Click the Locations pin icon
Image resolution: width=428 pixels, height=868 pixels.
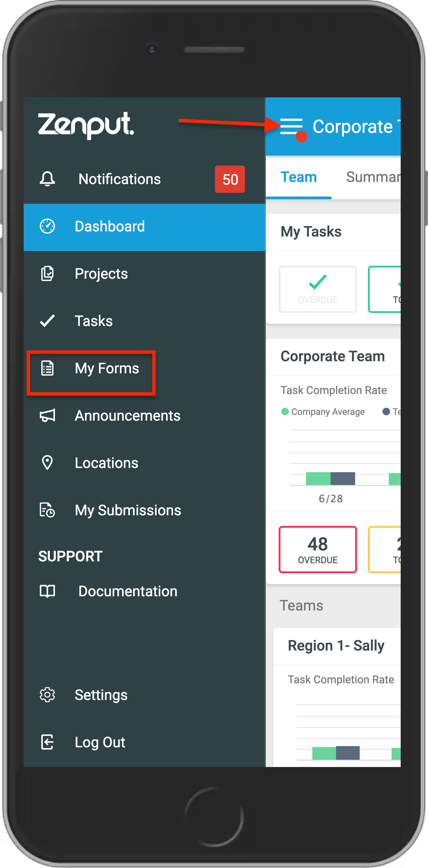tap(47, 463)
